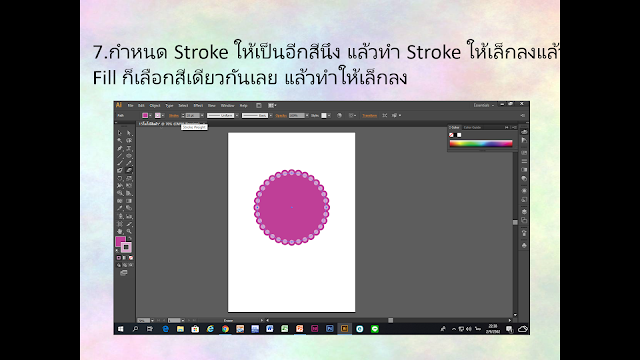Click the orange Transform link
Screen dimensions: 640x360
(369, 116)
